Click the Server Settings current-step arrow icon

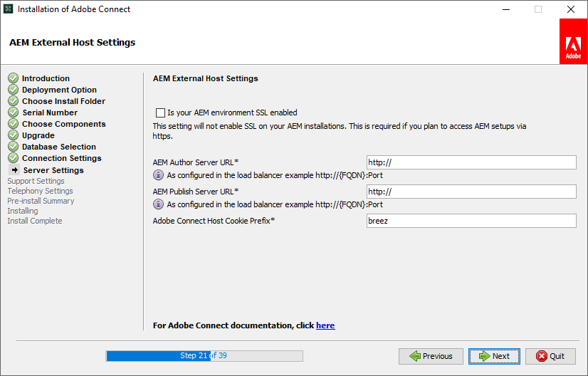(14, 170)
